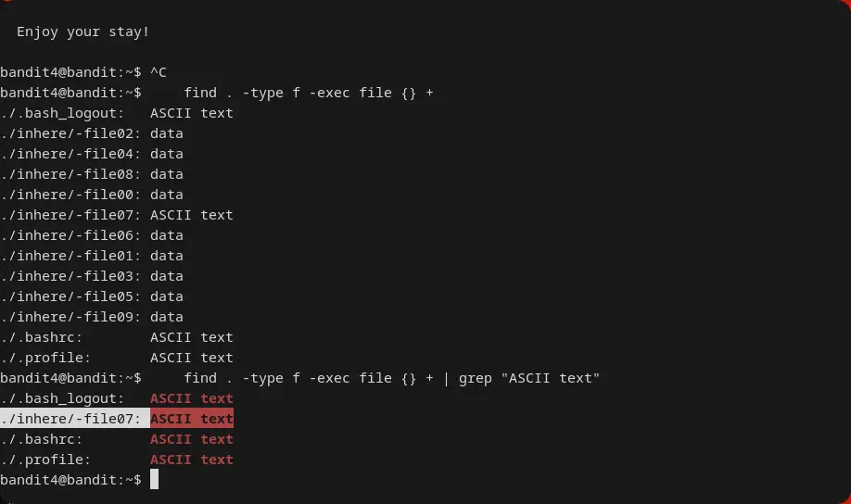The width and height of the screenshot is (851, 504).
Task: Select the ./inhere/-file00 output line
Action: coord(92,195)
